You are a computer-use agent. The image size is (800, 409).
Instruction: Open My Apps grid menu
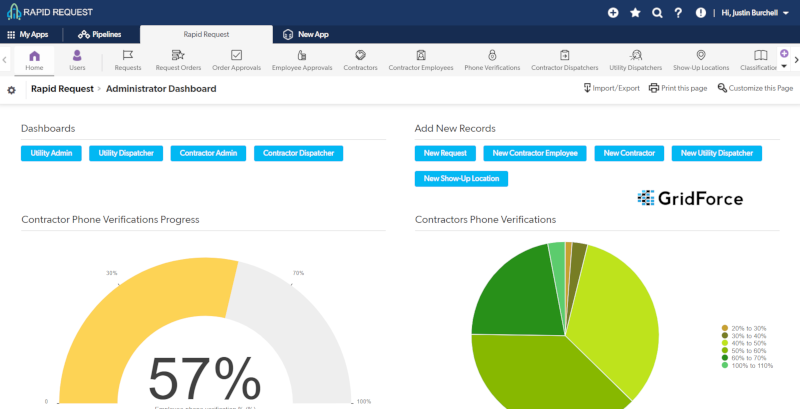point(28,35)
